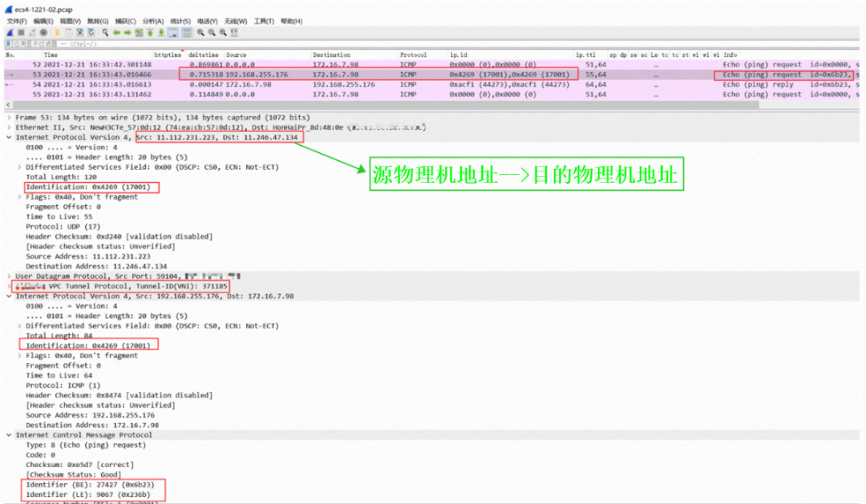Select the Checksum: 0xe5d7 [correct] line
Image resolution: width=866 pixels, height=504 pixels.
click(x=79, y=465)
